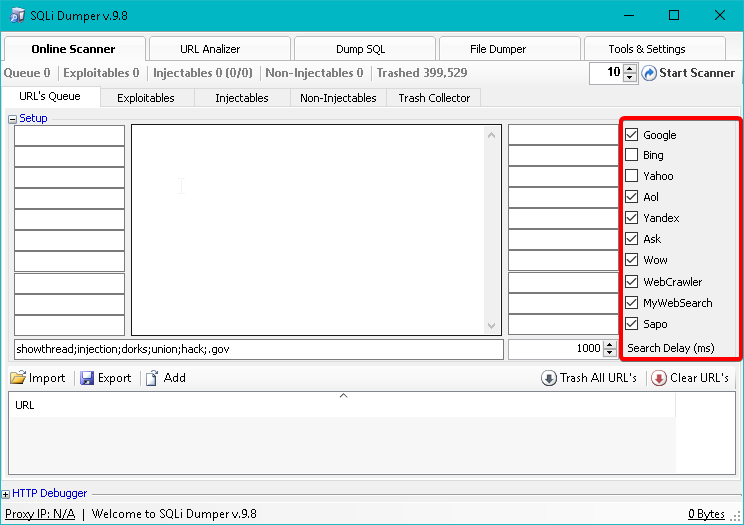The height and width of the screenshot is (525, 744).
Task: Decrease the search delay value 1000
Action: (x=610, y=353)
